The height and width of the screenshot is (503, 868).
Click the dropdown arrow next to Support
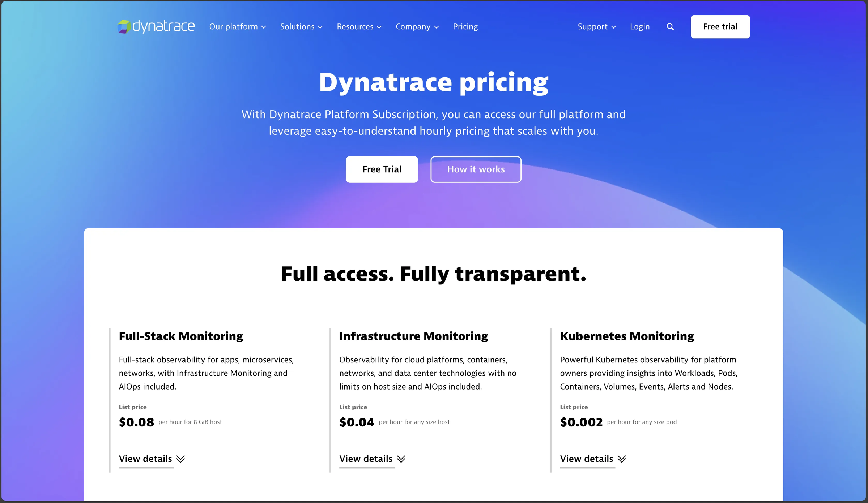[614, 27]
